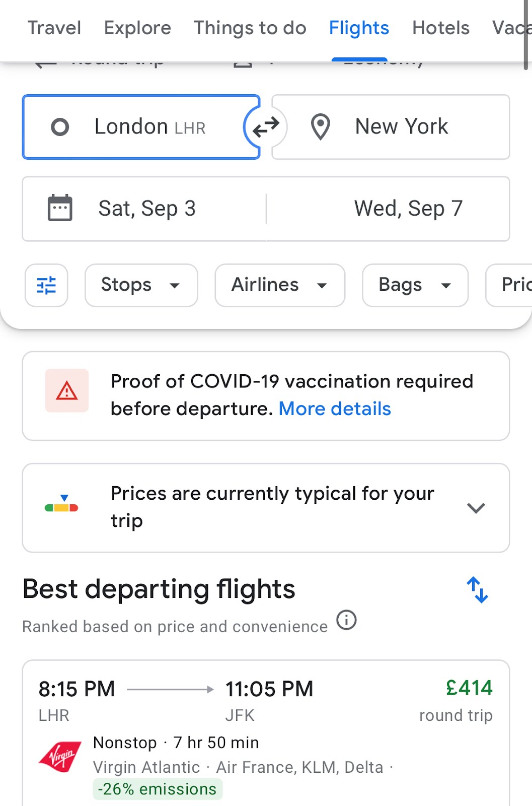Expand typical prices insight chevron

point(476,508)
